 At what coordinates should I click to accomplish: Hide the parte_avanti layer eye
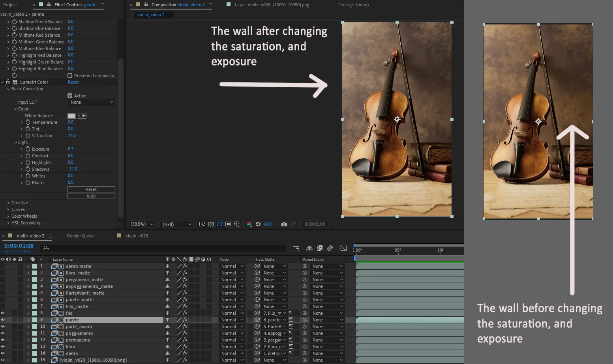point(3,327)
